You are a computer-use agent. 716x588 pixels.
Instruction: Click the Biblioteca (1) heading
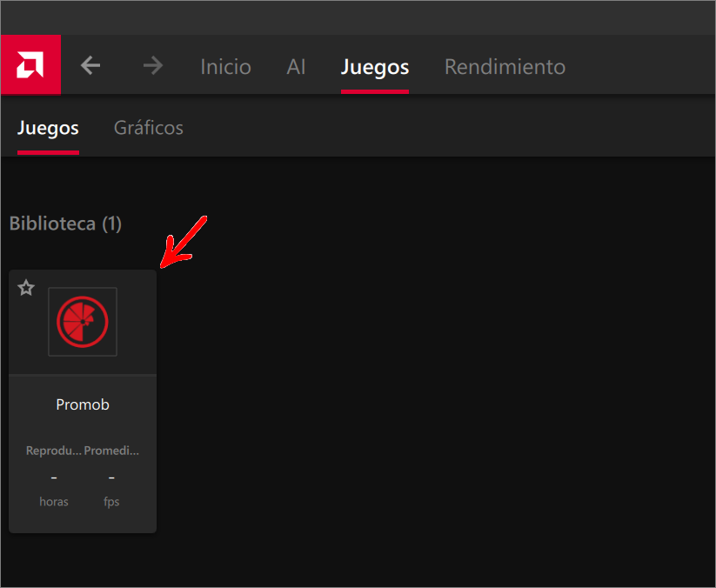point(65,224)
